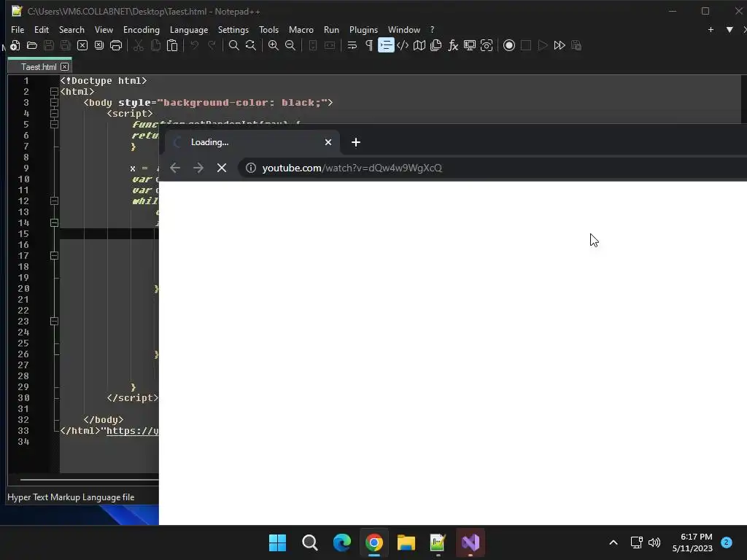
Task: Click the Close document toolbar icon
Action: [82, 45]
